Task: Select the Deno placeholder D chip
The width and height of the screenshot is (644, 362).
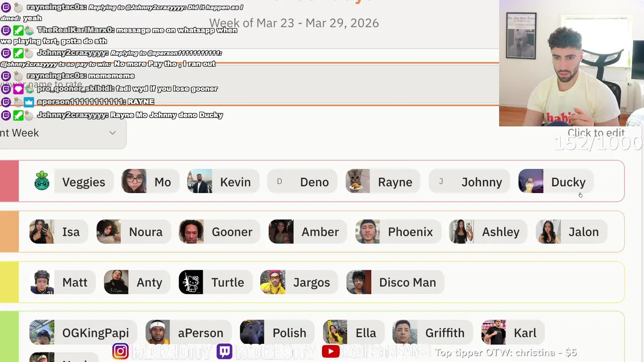Action: (x=301, y=182)
